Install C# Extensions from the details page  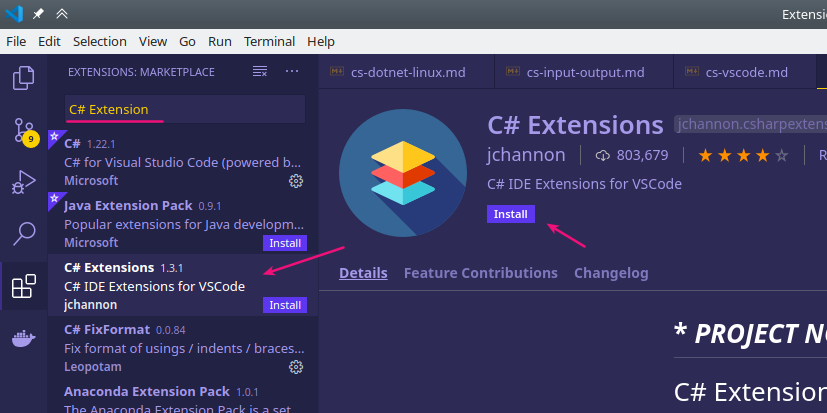(x=510, y=214)
